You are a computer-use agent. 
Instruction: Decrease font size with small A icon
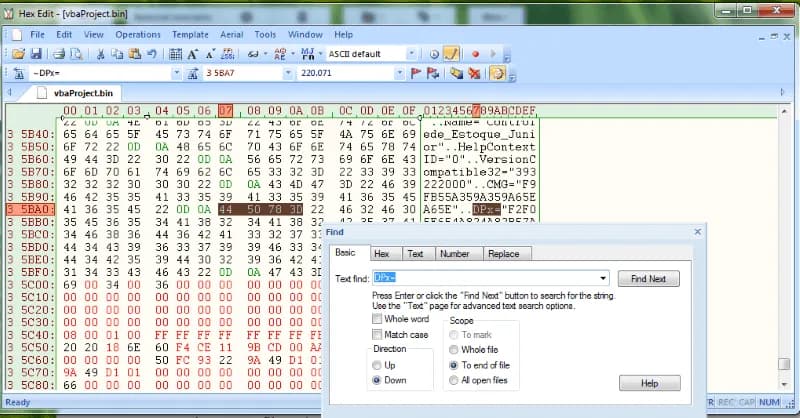210,54
